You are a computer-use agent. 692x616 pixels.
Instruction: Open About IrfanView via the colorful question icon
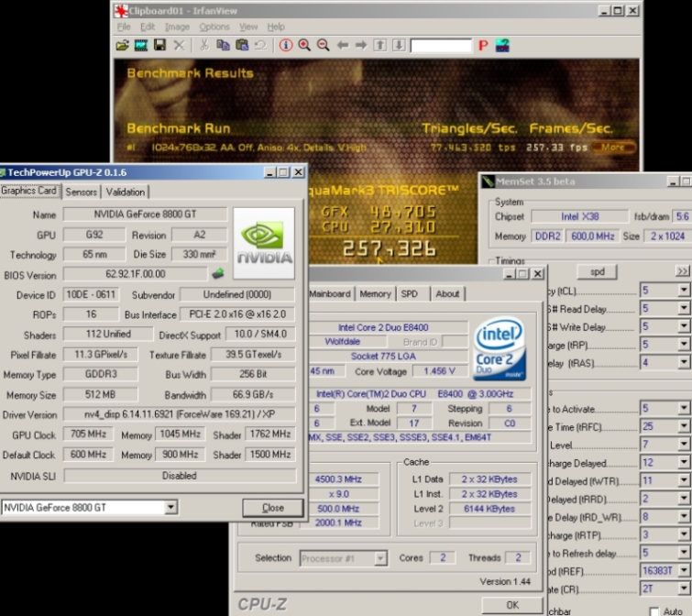point(502,45)
